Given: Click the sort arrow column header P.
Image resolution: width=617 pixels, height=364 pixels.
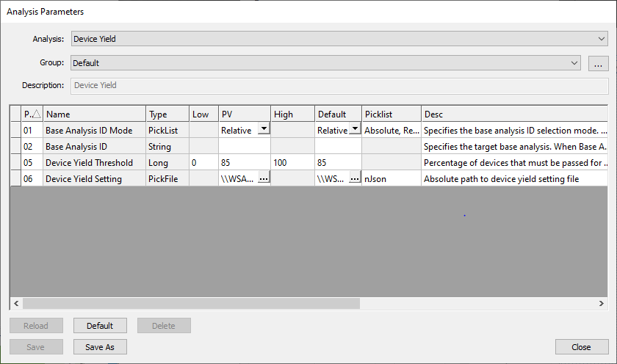Looking at the screenshot, I should coord(32,114).
